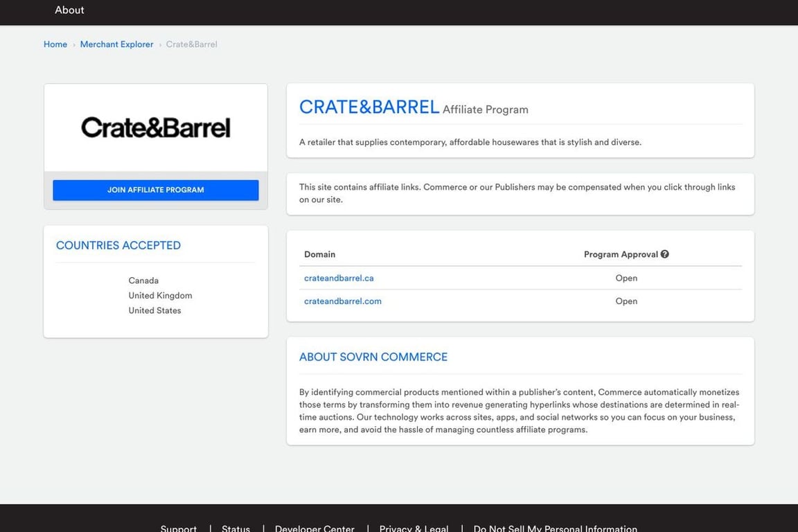The width and height of the screenshot is (798, 532).
Task: Click the Join Affiliate Program button
Action: (156, 190)
